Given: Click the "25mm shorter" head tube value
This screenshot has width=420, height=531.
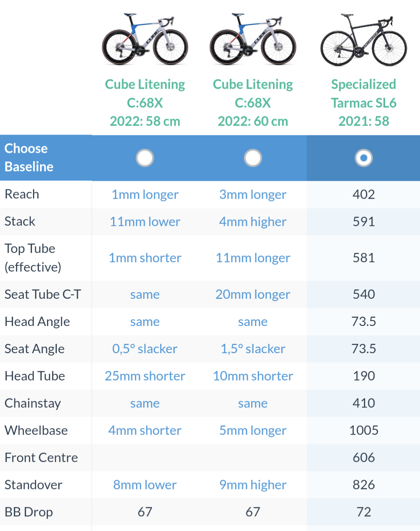Looking at the screenshot, I should (145, 376).
